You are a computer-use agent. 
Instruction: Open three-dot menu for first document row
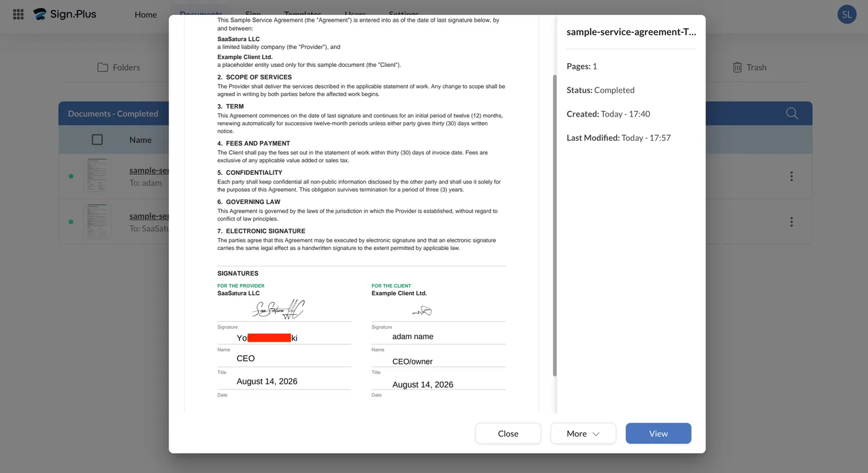click(791, 176)
